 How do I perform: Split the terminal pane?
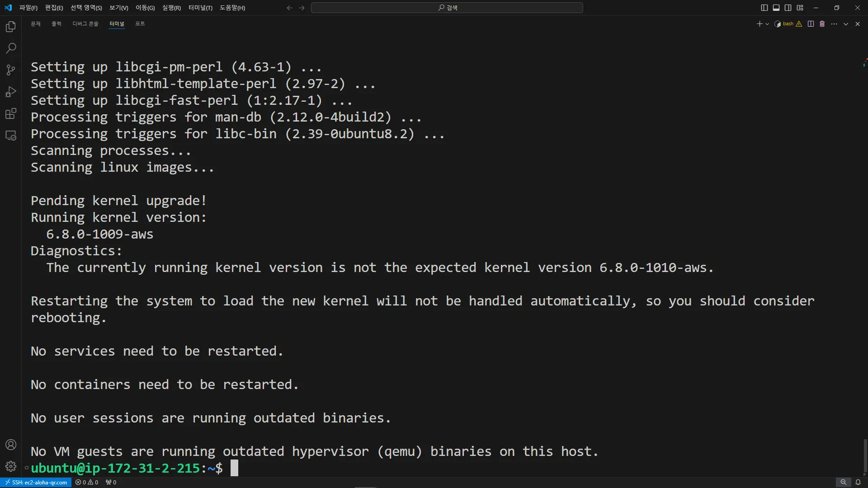pos(811,24)
